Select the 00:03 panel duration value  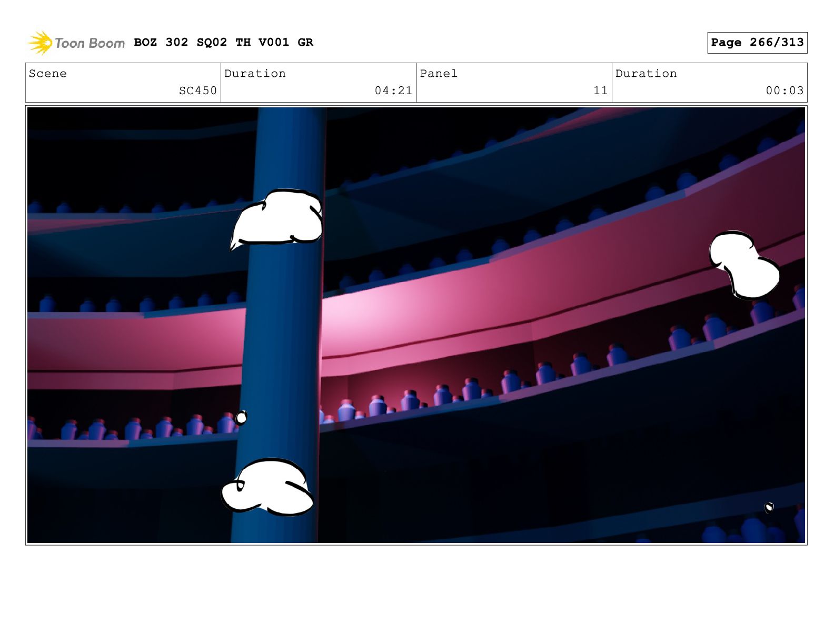coord(784,90)
